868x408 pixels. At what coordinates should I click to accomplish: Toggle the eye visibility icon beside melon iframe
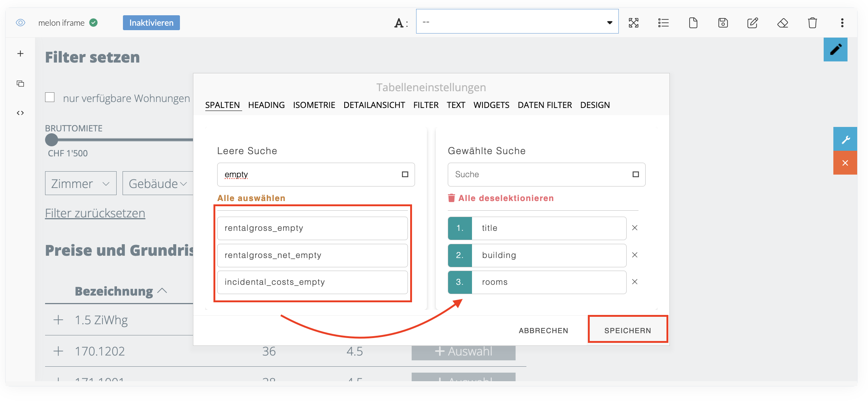point(20,23)
